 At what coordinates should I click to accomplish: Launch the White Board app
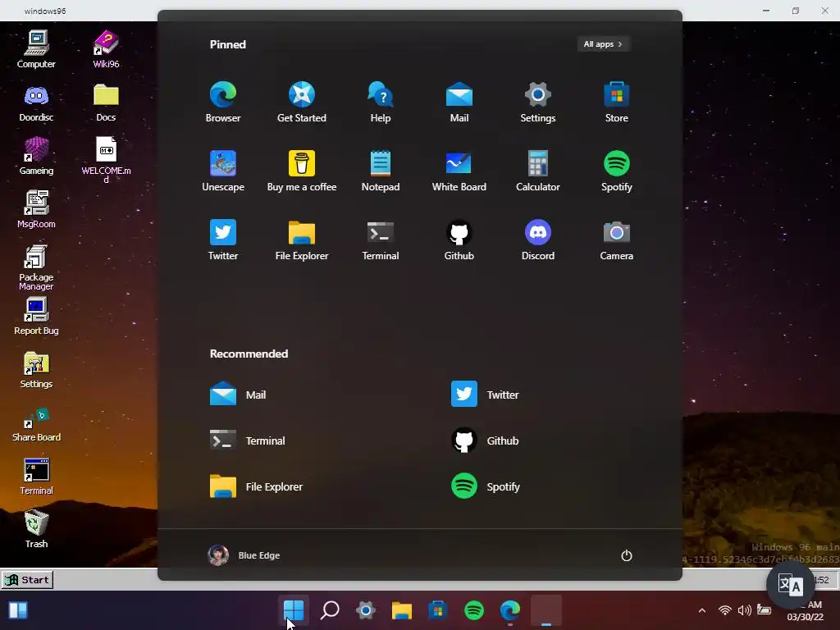pos(459,171)
